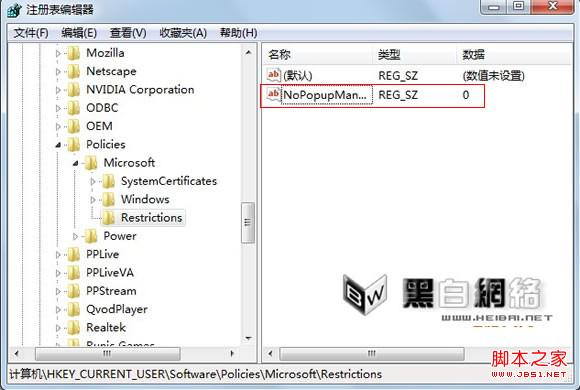This screenshot has width=580, height=390.
Task: Click the tree pane horizontal scroll left arrow
Action: (16, 354)
